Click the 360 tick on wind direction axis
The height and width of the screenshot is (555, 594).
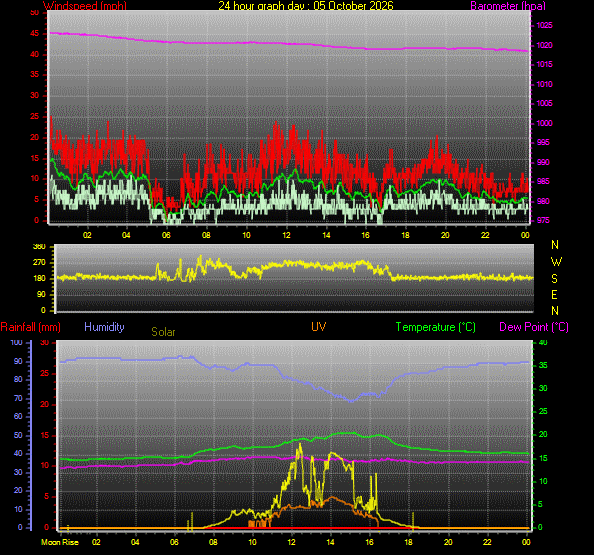pos(39,247)
